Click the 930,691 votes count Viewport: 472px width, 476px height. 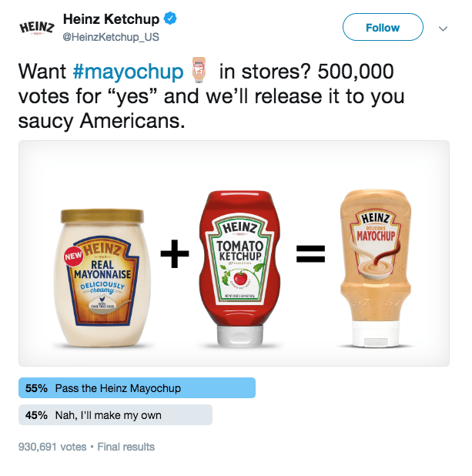pos(52,447)
